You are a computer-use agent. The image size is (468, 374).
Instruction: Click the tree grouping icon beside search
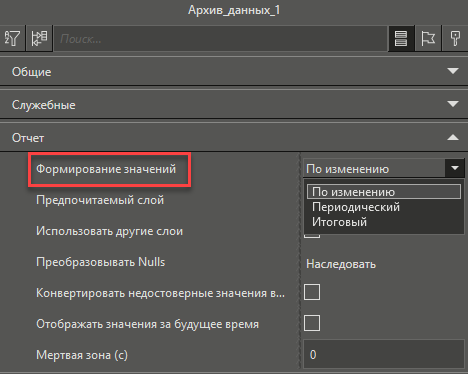coord(39,38)
